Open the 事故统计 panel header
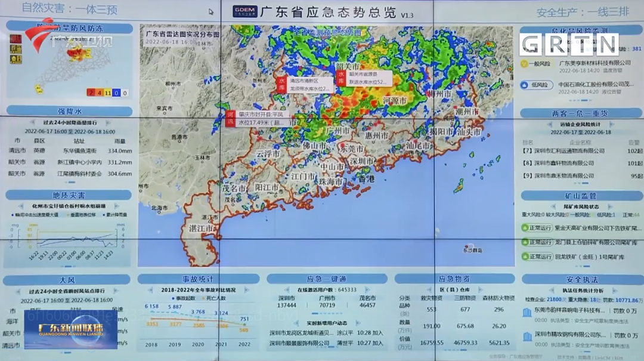Image resolution: width=644 pixels, height=361 pixels. pos(198,279)
